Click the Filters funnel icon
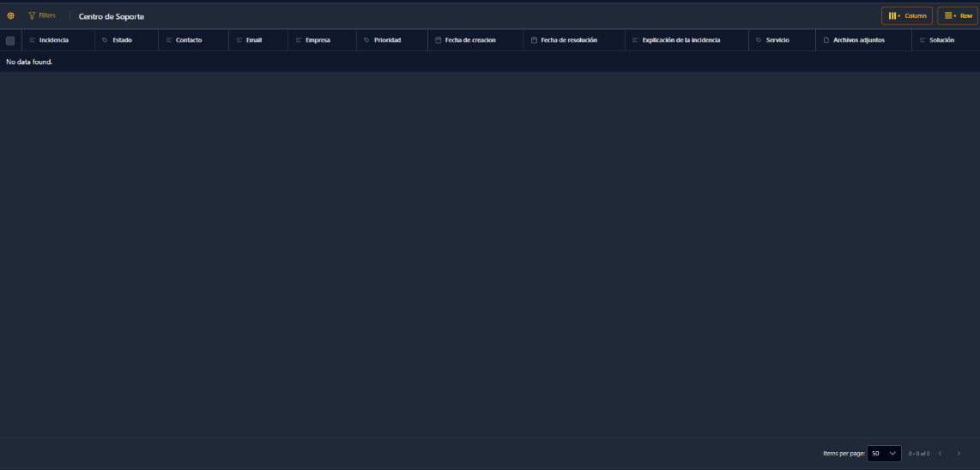The width and height of the screenshot is (980, 470). (x=32, y=15)
